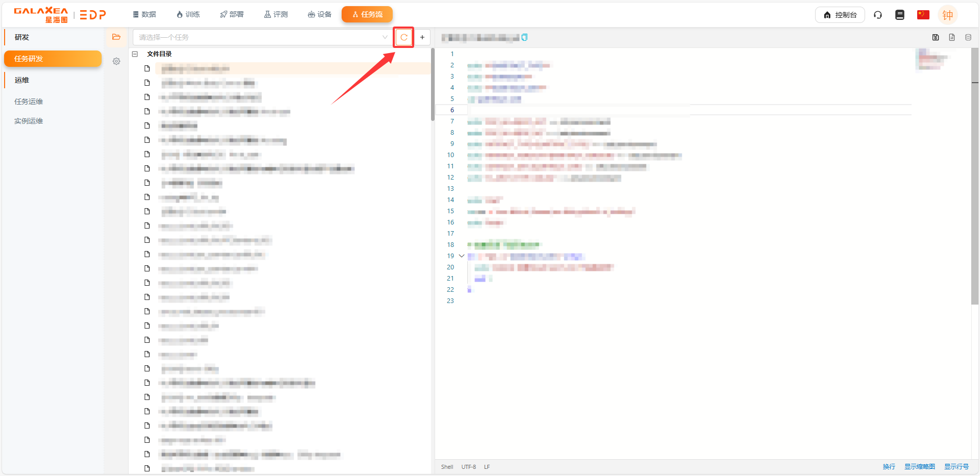Click the 控制台 button
Image resolution: width=980 pixels, height=476 pixels.
click(x=840, y=15)
